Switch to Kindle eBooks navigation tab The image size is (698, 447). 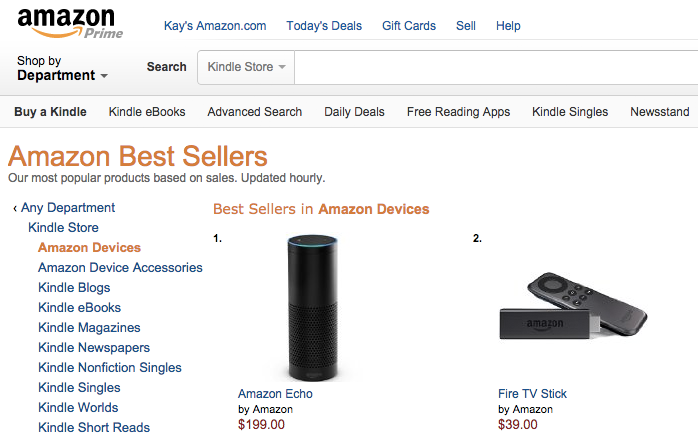point(147,112)
